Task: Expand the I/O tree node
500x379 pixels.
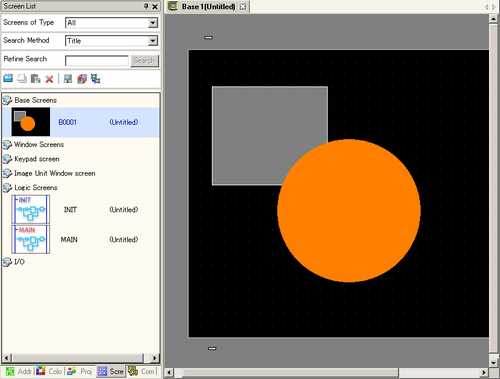Action: 7,262
